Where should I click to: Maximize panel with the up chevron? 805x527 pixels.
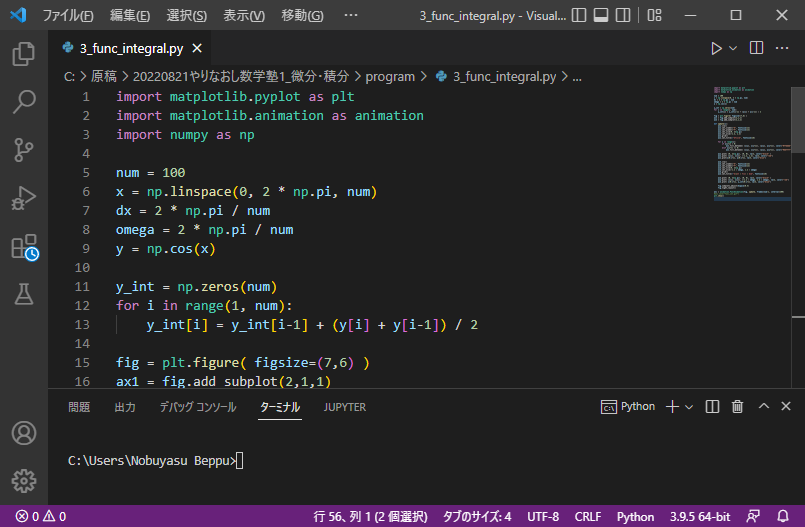(763, 407)
